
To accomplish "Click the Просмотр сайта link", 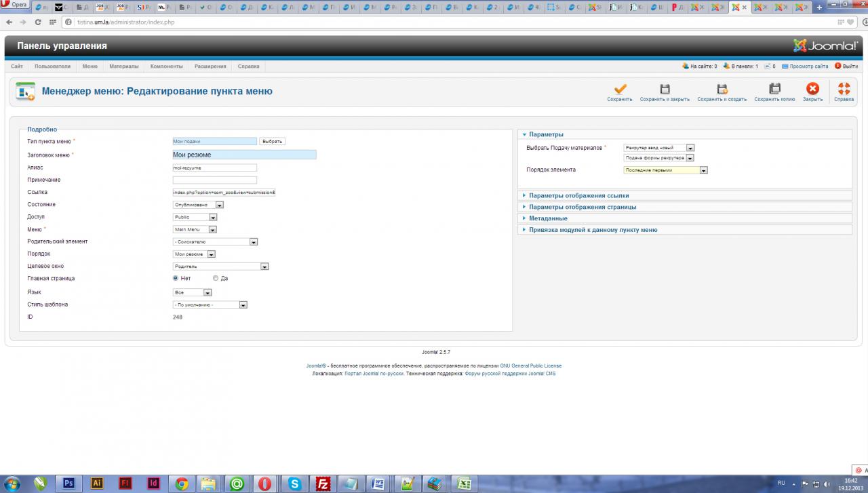I will pyautogui.click(x=808, y=66).
